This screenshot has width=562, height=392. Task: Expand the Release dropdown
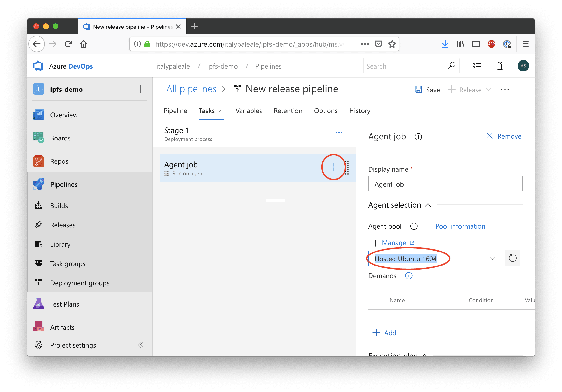tap(488, 90)
